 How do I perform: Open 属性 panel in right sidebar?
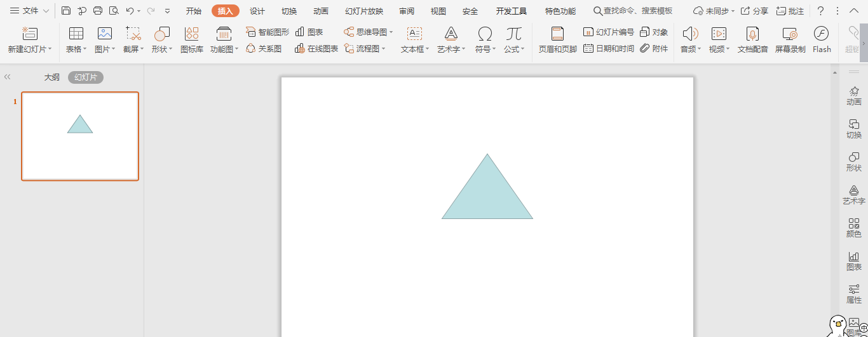854,294
